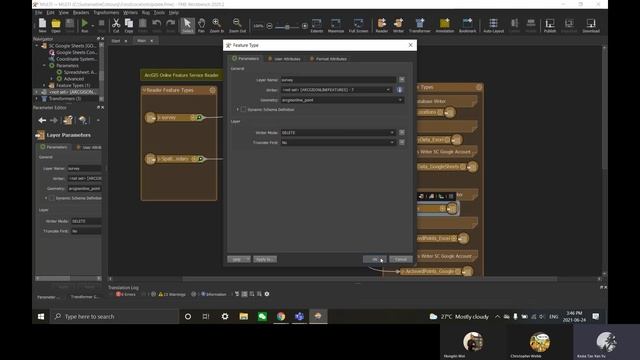640x360 pixels.
Task: Click the options button beside Truncate First
Action: 402,142
